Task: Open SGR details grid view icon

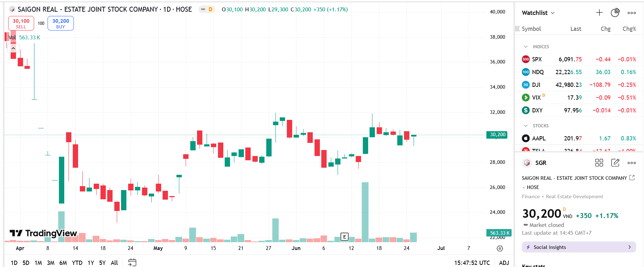Action: point(599,163)
